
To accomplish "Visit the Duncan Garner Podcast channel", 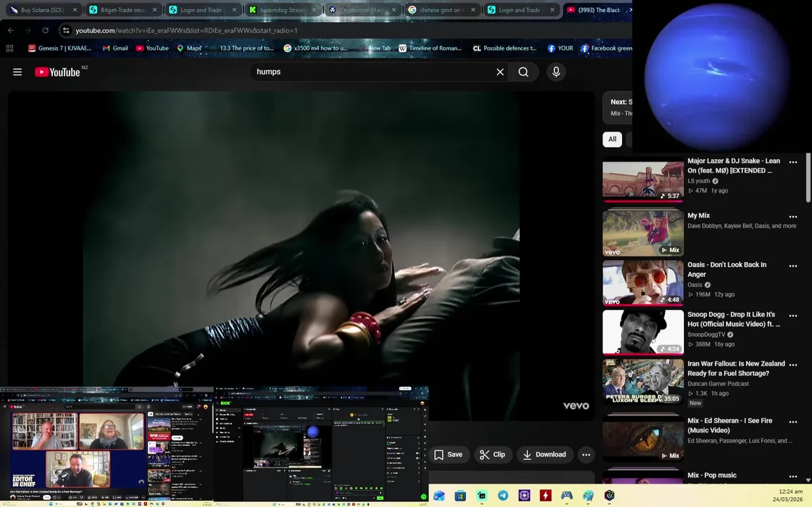I will (x=718, y=384).
